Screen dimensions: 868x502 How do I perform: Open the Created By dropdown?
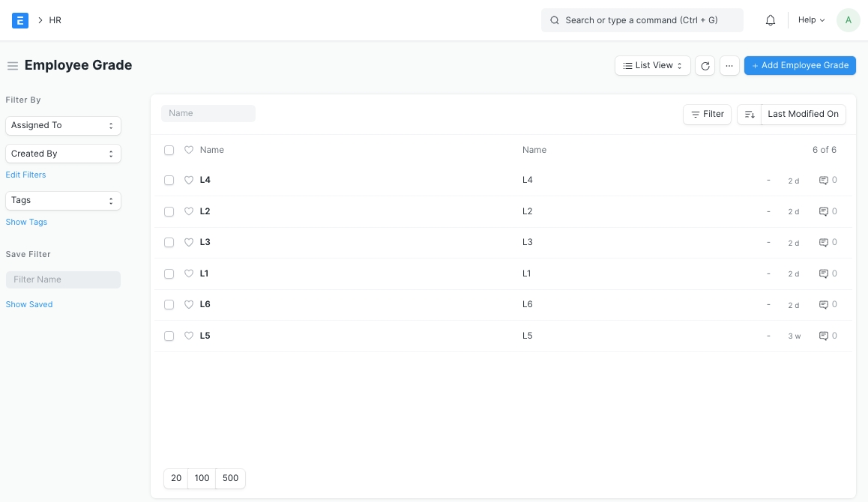pos(63,154)
